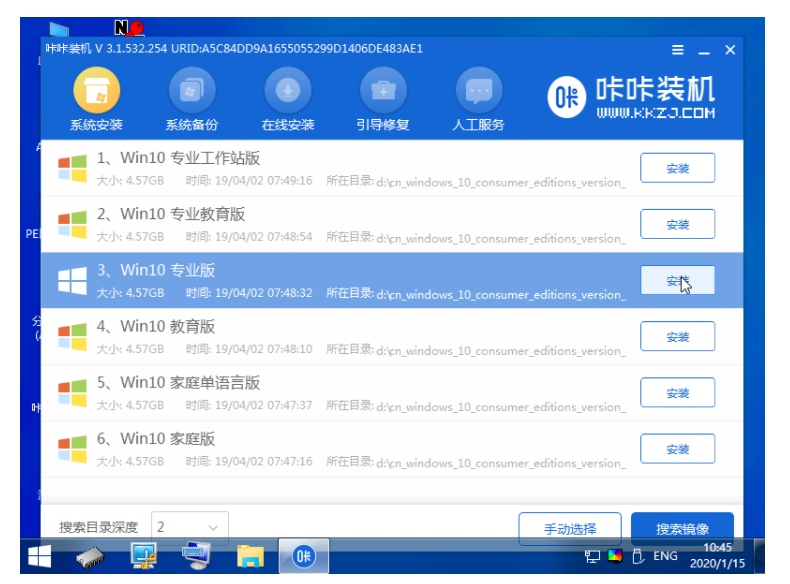This screenshot has height=584, width=790.
Task: Open the clock showing 10:45
Action: (717, 555)
